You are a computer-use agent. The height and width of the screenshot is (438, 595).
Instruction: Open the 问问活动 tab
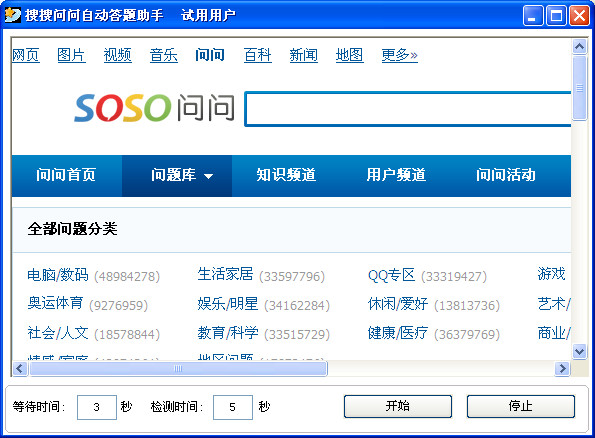click(506, 175)
